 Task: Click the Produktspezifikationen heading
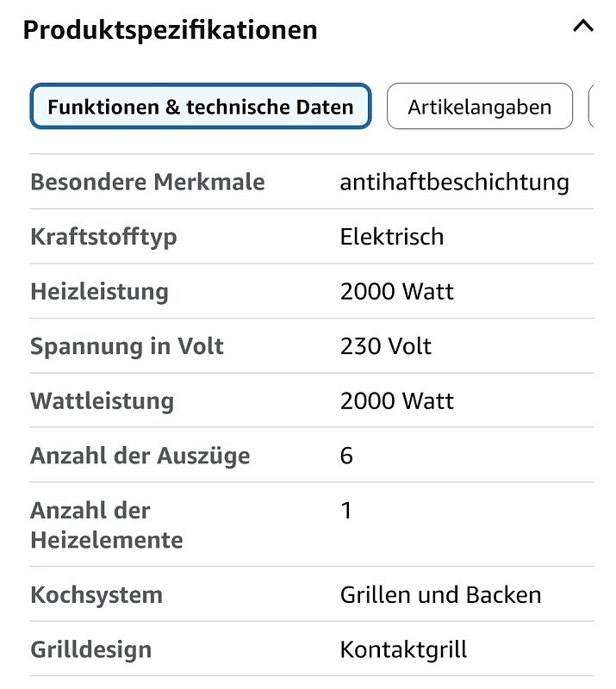pos(170,30)
